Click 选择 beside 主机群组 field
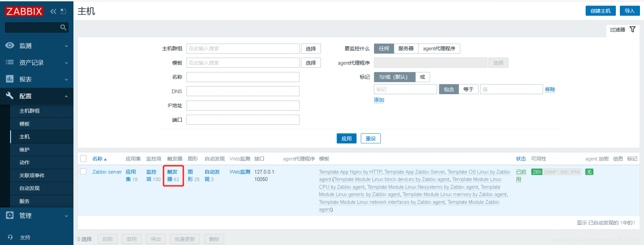 (311, 49)
